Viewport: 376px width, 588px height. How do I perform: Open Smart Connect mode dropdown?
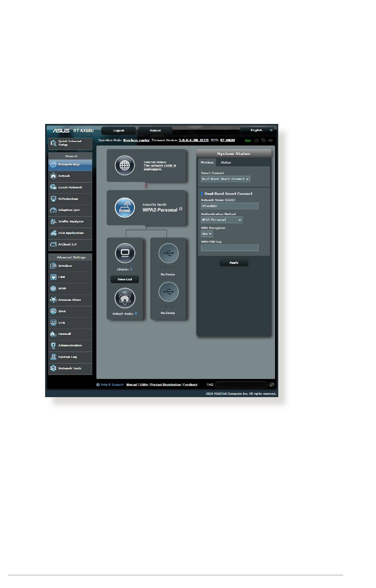tap(226, 179)
